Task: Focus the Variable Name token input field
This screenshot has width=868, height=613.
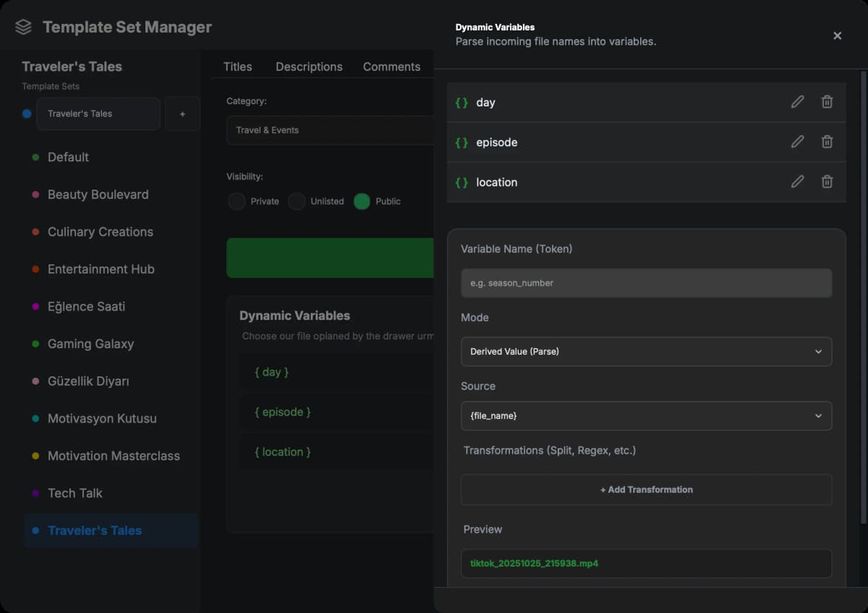Action: (646, 283)
